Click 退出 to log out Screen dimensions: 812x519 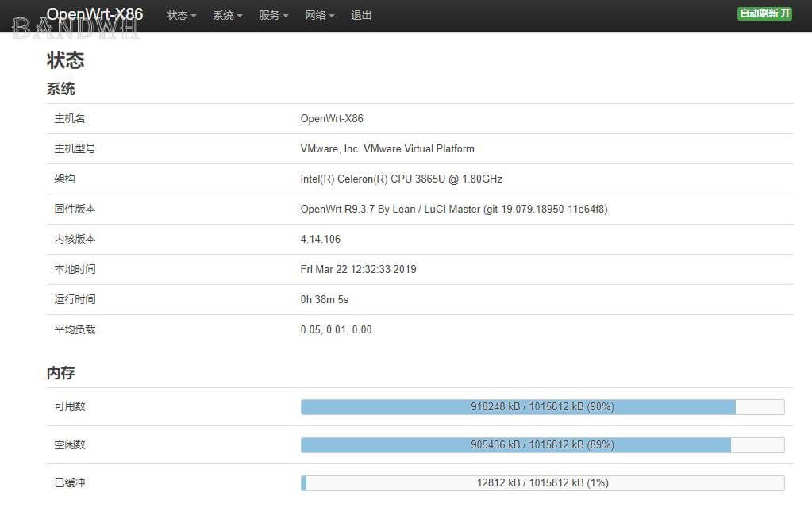[361, 15]
